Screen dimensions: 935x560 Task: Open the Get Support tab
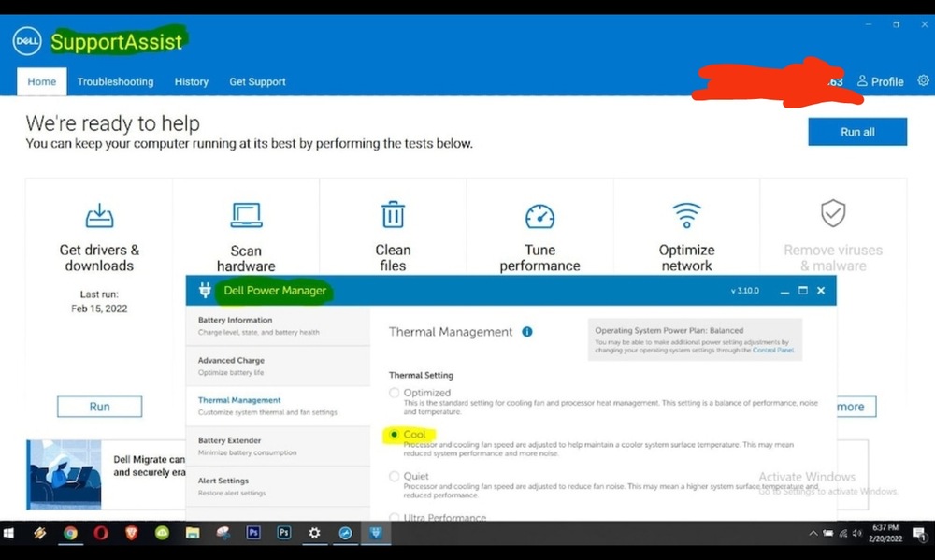click(x=258, y=81)
